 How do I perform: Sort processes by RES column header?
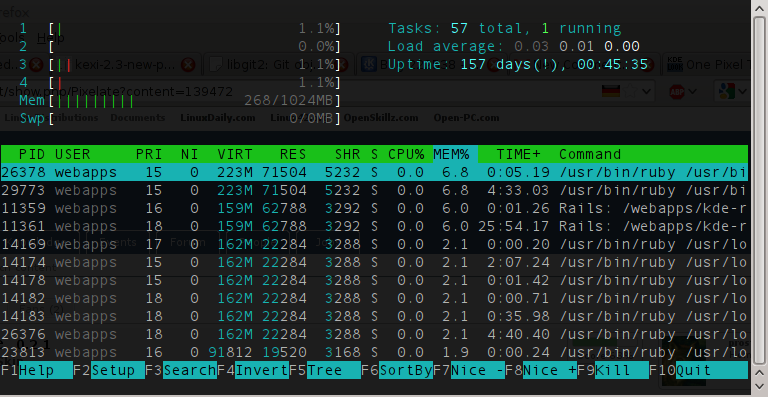293,154
